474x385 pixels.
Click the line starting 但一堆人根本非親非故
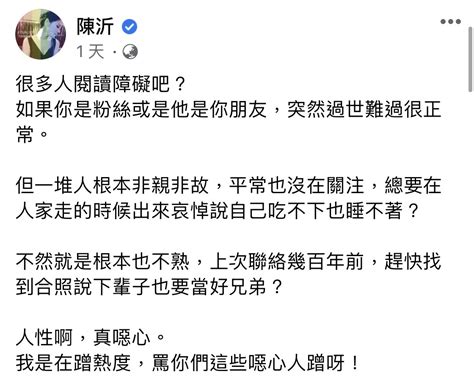(229, 185)
